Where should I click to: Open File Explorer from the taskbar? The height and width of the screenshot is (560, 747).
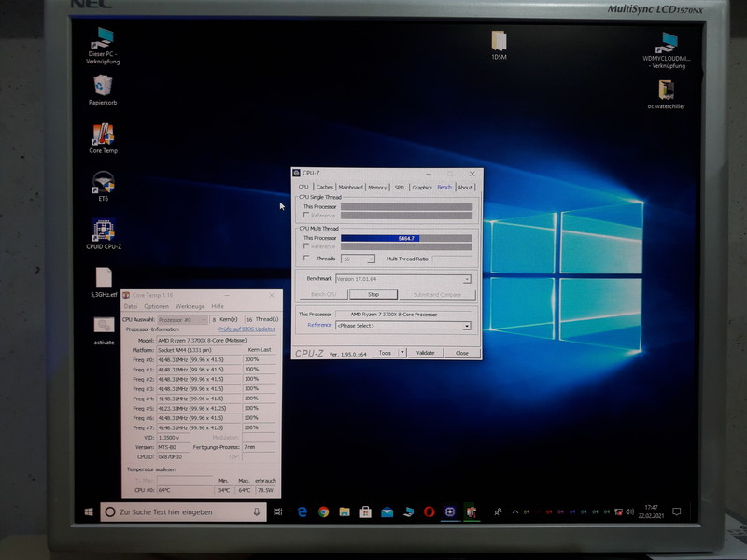[x=345, y=511]
